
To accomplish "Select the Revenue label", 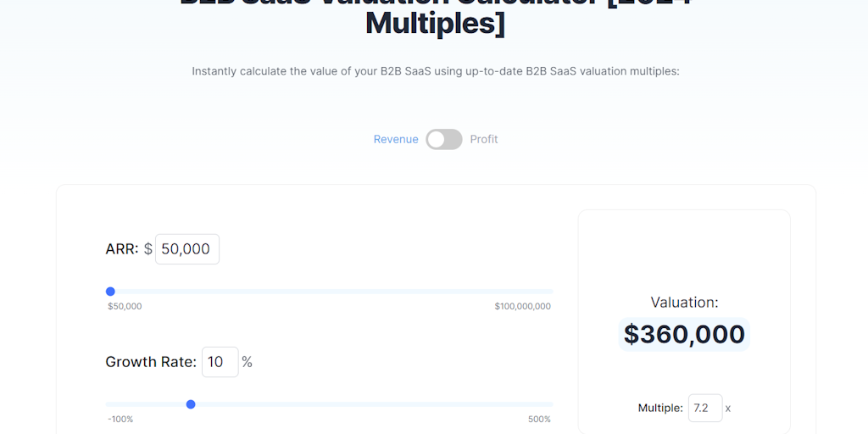I will click(x=396, y=139).
